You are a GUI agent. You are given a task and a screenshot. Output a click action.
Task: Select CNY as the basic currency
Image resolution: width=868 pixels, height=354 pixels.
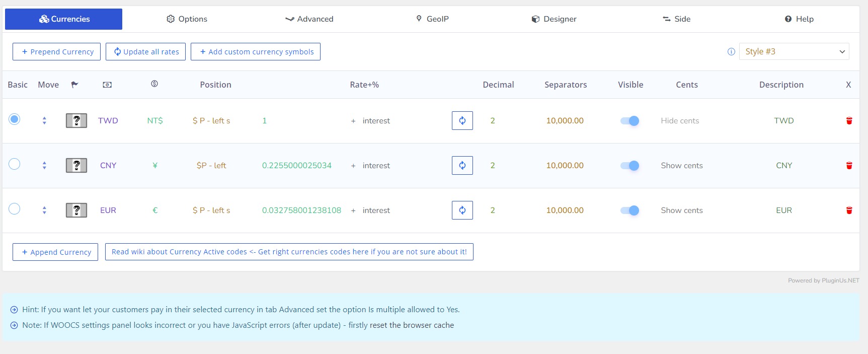(15, 164)
